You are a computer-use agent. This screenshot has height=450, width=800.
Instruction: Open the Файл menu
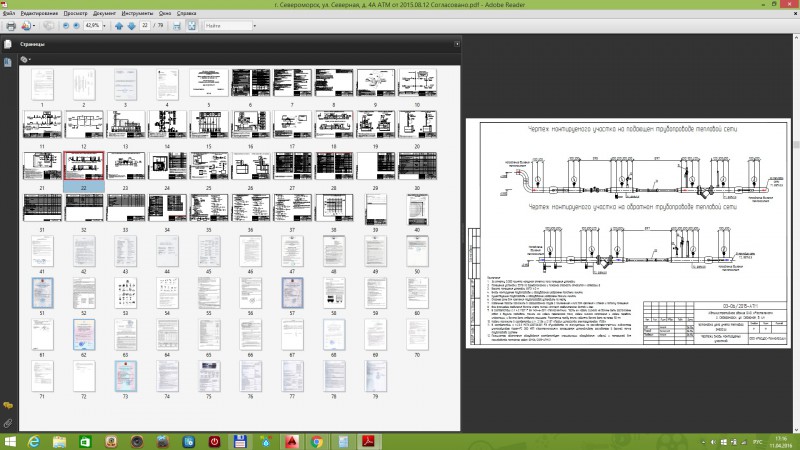pyautogui.click(x=9, y=13)
